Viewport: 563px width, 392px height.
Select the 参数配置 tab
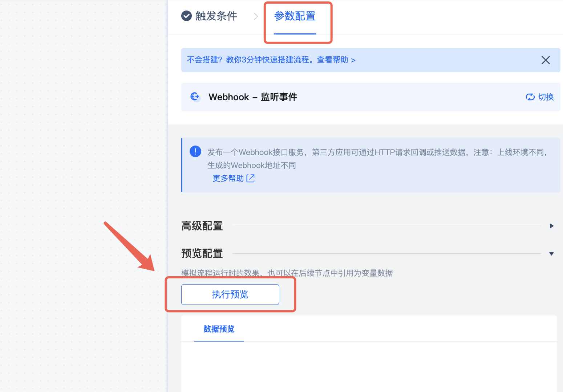(295, 16)
